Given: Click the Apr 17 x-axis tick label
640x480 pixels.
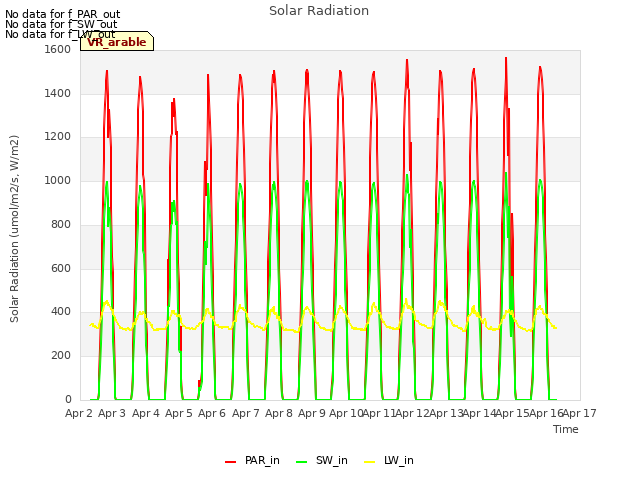Looking at the screenshot, I should [580, 413].
